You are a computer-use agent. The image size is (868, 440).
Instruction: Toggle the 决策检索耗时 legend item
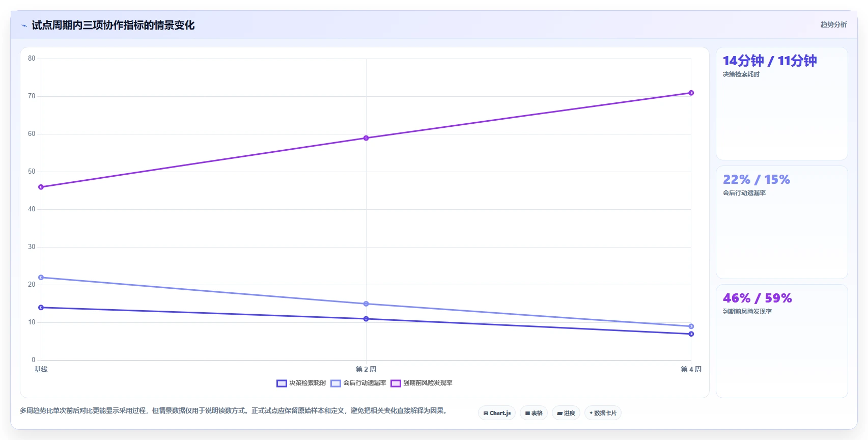point(301,383)
